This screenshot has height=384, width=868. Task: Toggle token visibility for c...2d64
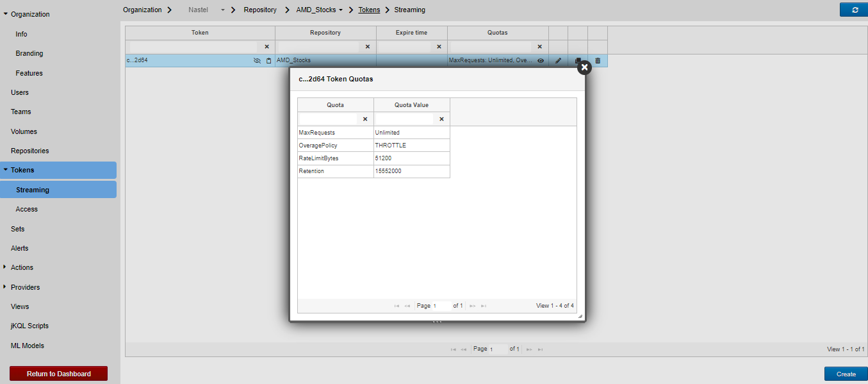point(257,61)
